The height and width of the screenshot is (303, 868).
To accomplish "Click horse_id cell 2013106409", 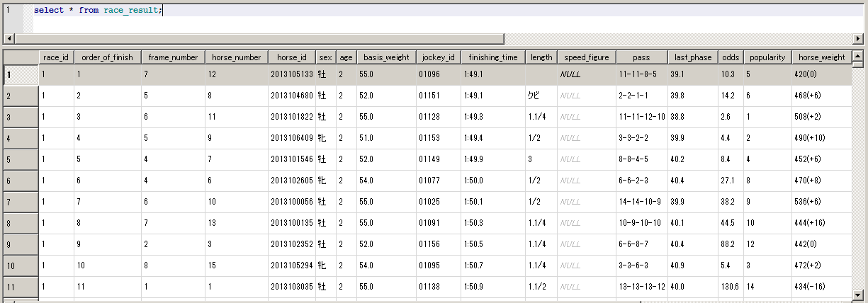I will [291, 138].
